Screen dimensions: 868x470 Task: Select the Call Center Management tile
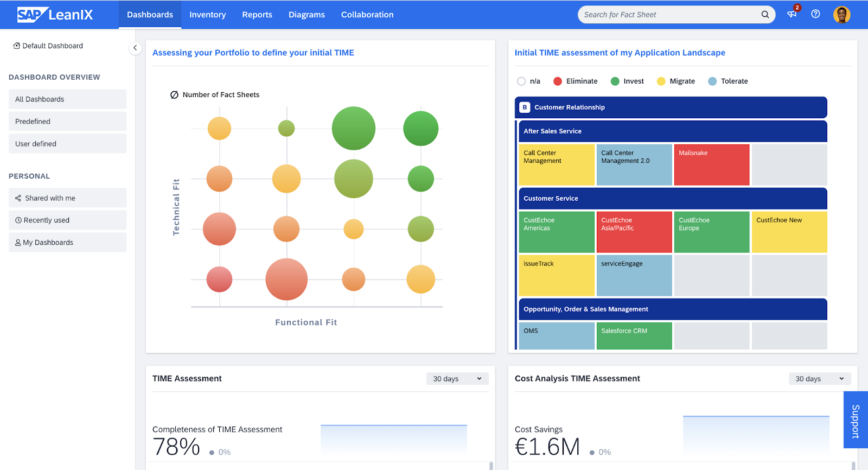click(x=557, y=165)
